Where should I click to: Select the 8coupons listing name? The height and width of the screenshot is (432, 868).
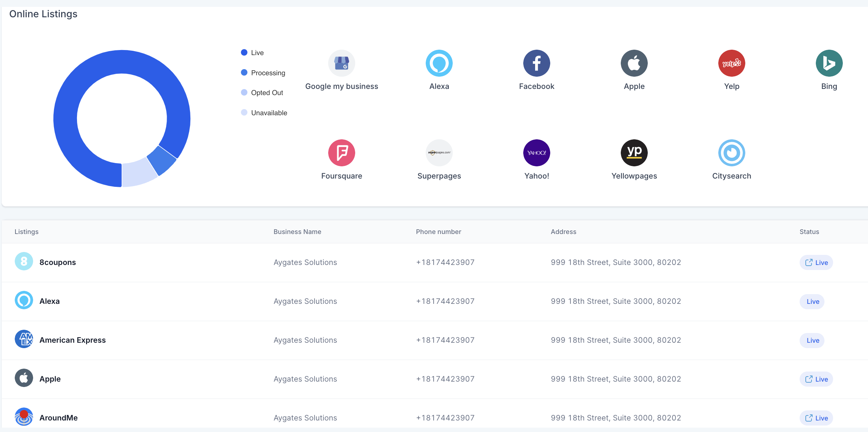(x=58, y=262)
